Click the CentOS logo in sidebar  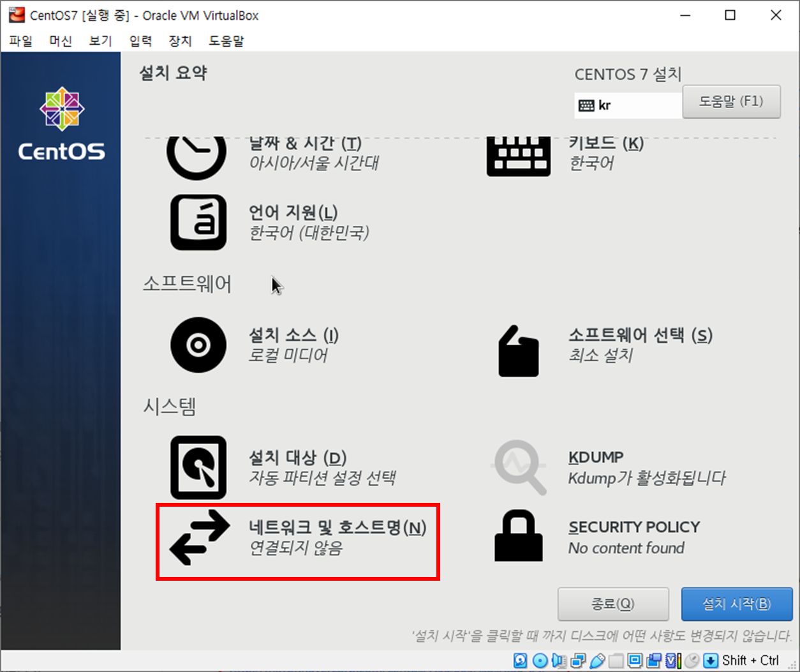(x=61, y=123)
